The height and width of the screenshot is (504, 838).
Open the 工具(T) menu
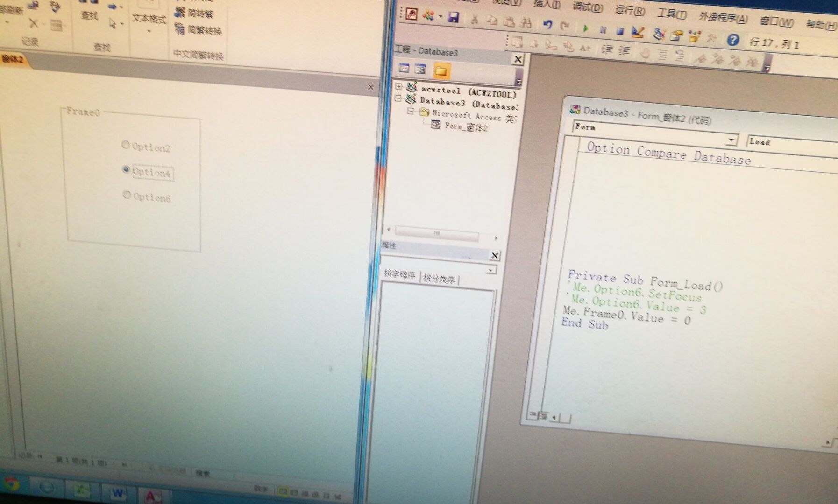tap(672, 14)
